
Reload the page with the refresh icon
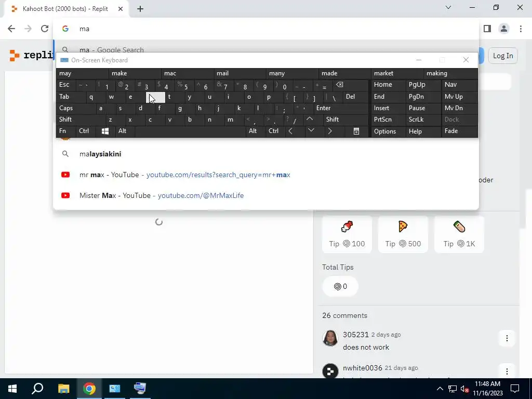[x=45, y=29]
